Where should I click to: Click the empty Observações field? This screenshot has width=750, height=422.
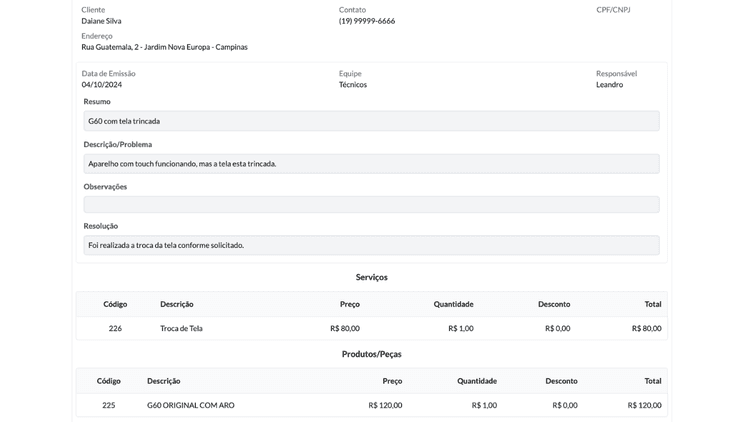point(371,204)
